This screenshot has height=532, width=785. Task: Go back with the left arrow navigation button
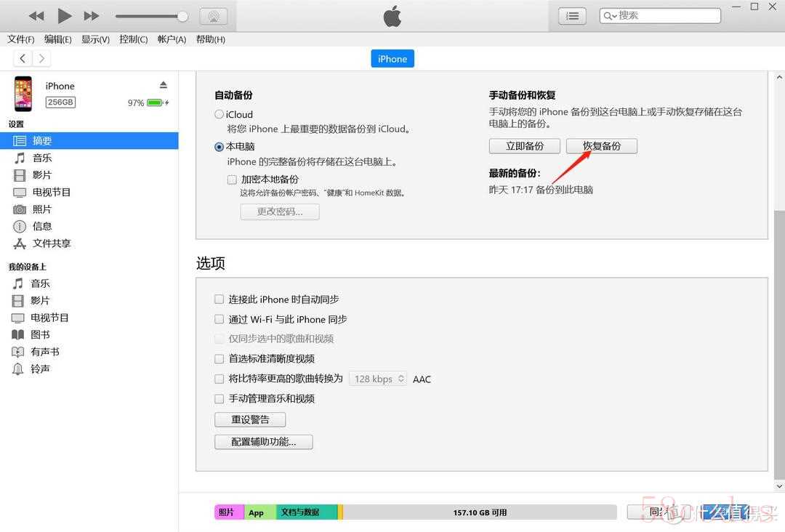[x=23, y=59]
